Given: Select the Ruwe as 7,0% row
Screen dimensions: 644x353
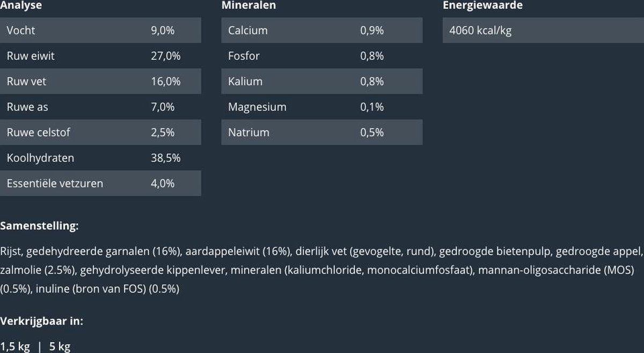Looking at the screenshot, I should (100, 107).
